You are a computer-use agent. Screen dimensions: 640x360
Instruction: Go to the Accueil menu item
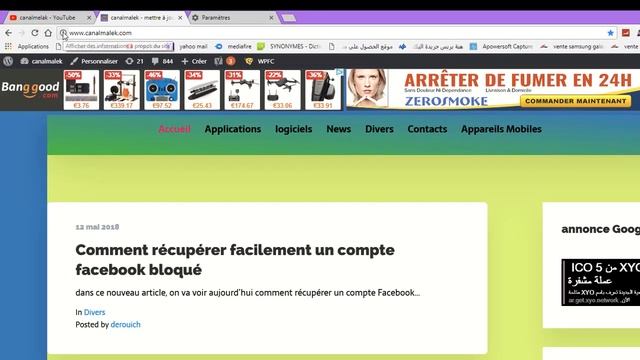coord(174,129)
